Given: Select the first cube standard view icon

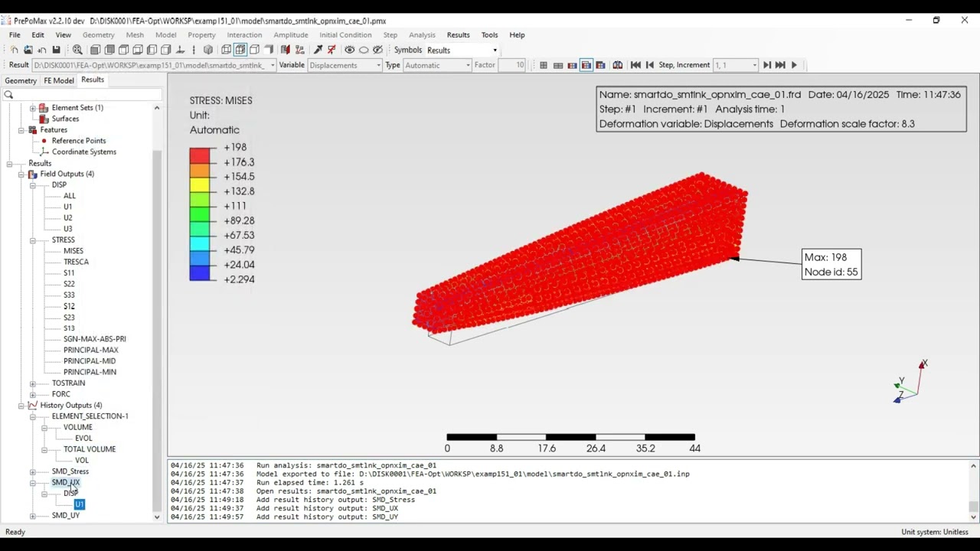Looking at the screenshot, I should point(95,50).
